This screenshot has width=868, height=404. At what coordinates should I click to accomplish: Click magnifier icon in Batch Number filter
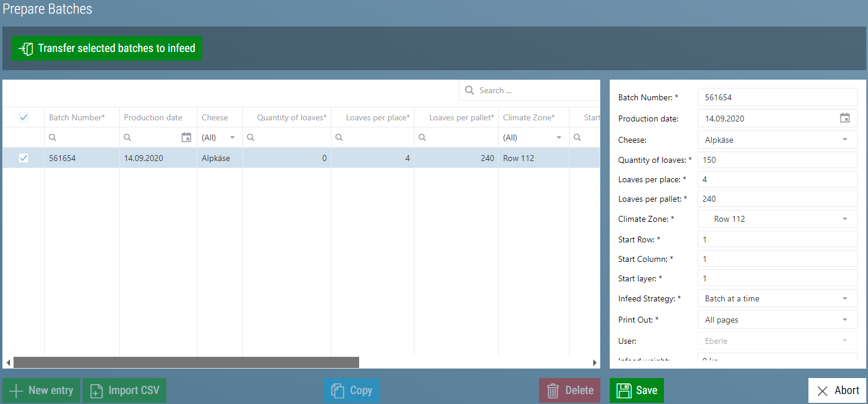[x=52, y=137]
